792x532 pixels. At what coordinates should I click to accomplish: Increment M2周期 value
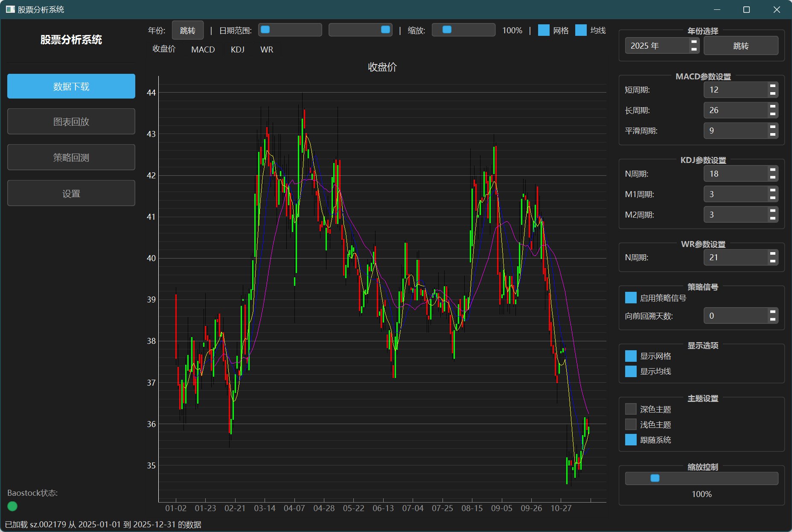click(772, 211)
